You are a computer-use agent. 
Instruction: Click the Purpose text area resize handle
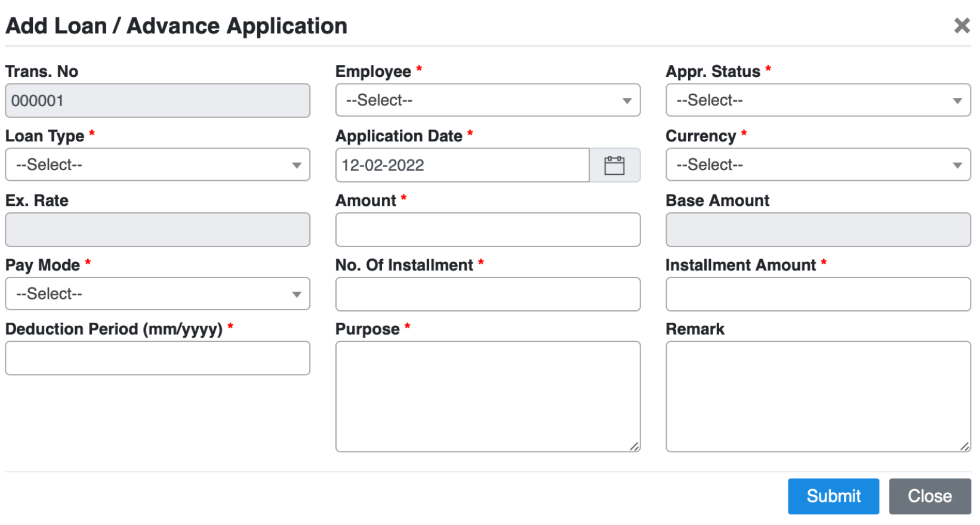click(x=634, y=446)
